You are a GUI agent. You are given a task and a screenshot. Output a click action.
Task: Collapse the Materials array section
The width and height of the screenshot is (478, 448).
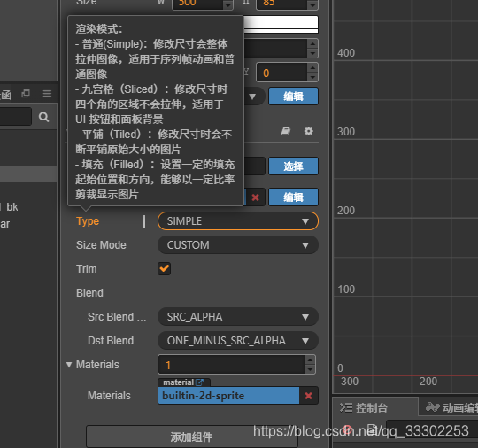[69, 365]
